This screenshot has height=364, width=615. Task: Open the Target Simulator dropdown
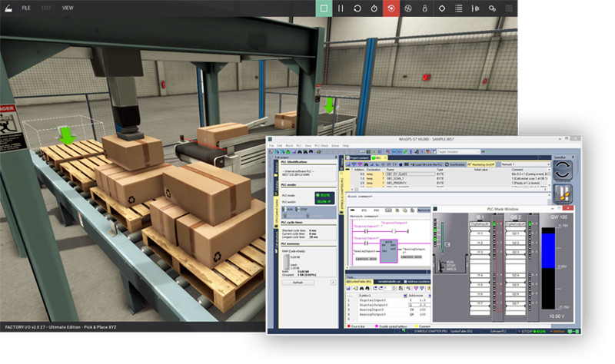458,151
